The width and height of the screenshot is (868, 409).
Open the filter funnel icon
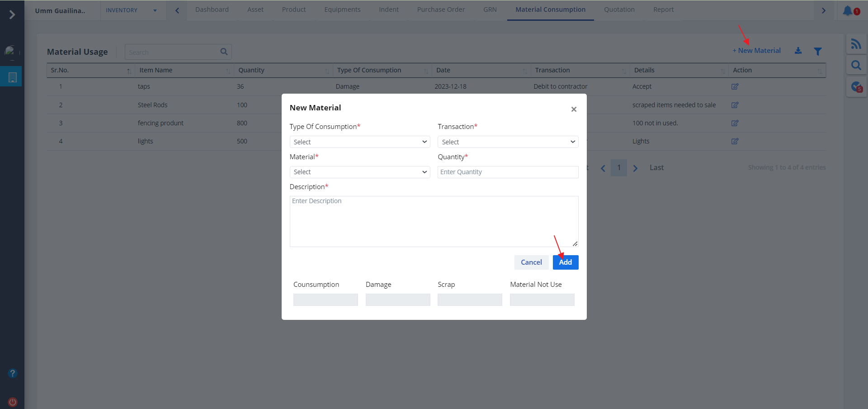(x=818, y=51)
